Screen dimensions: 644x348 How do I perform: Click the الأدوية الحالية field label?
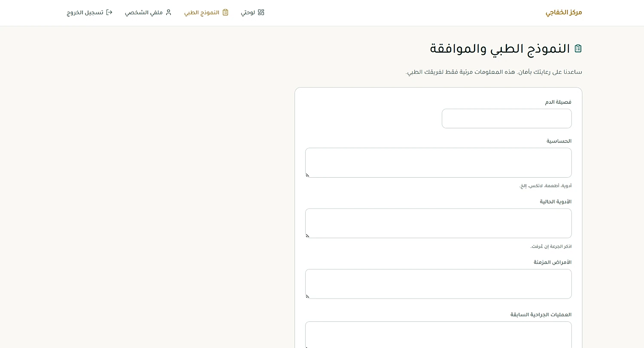click(556, 202)
